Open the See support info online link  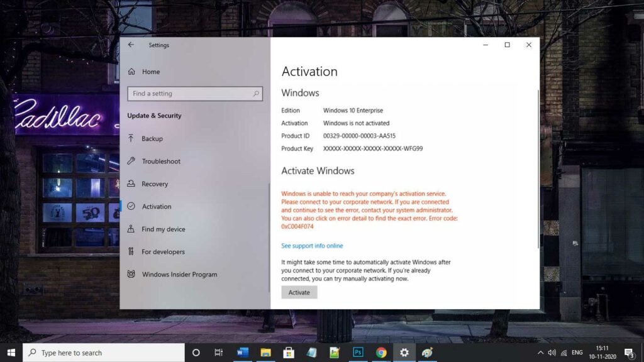(x=313, y=246)
